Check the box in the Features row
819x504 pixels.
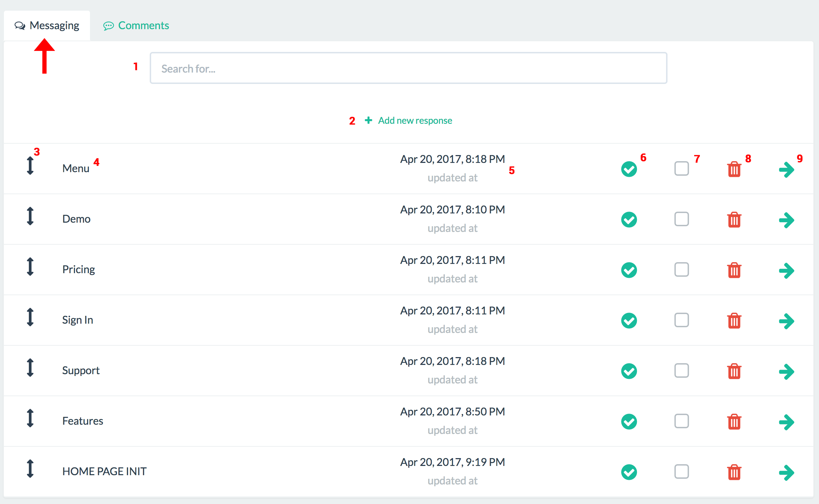(681, 421)
